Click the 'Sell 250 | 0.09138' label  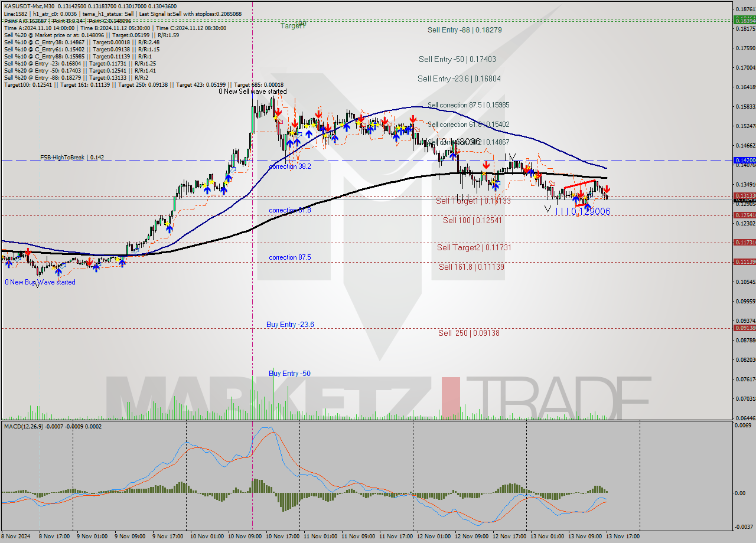click(x=468, y=333)
